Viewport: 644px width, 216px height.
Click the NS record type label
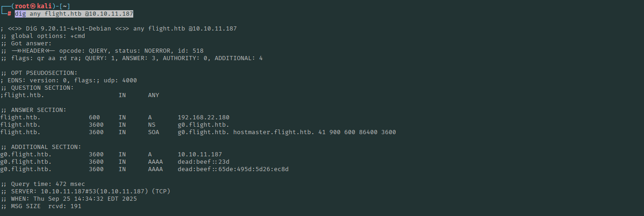(x=152, y=125)
